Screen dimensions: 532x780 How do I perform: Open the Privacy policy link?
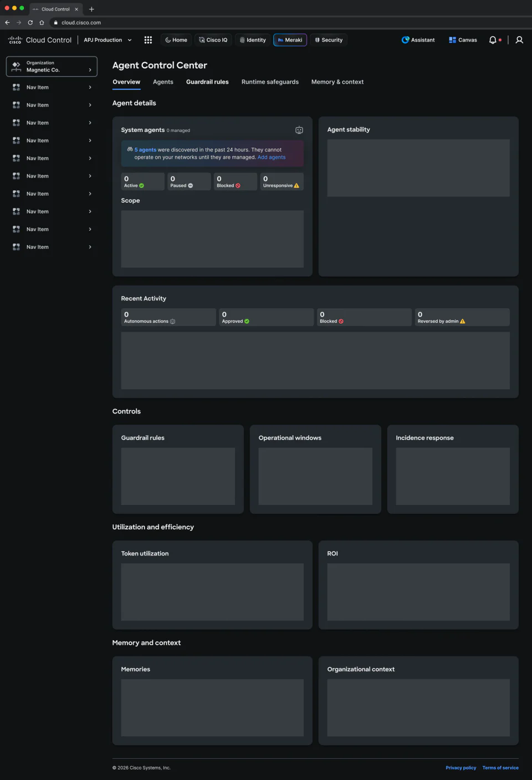coord(461,768)
